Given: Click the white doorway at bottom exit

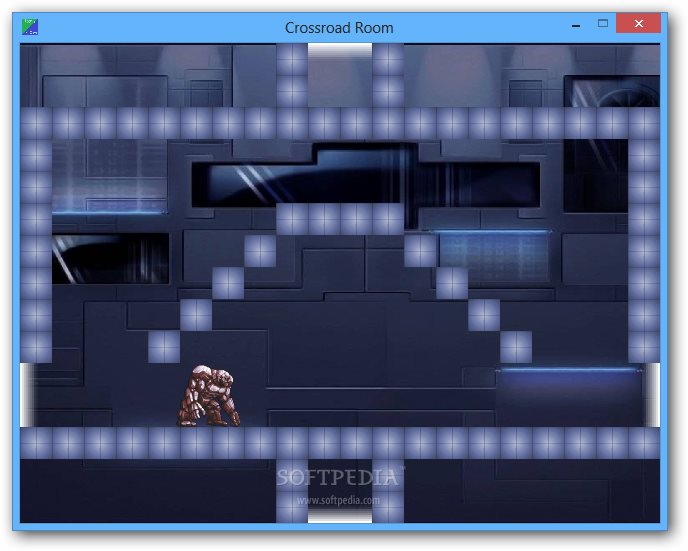Looking at the screenshot, I should click(340, 517).
